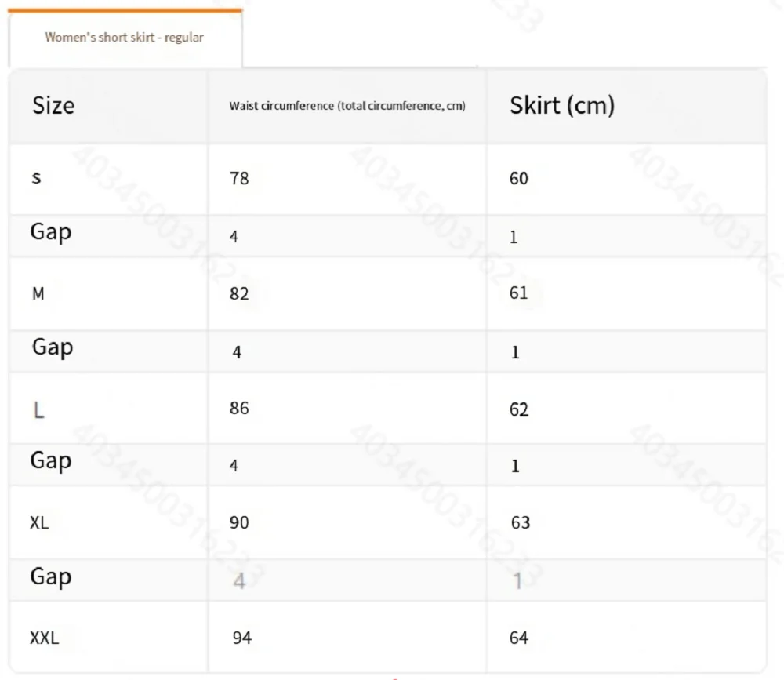
Task: Click waist value 94 in the XXL row
Action: [241, 638]
